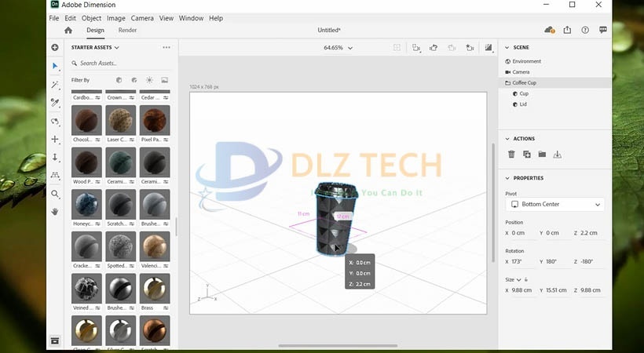Toggle Models filter in Filter By
The height and width of the screenshot is (353, 644).
click(x=119, y=80)
